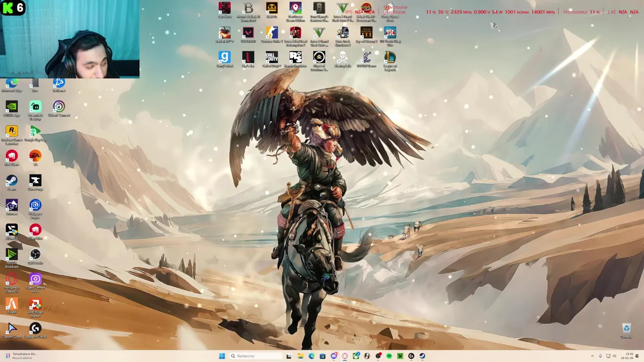Open Red Dead Redemption 2 shortcut
This screenshot has width=644, height=362.
(x=295, y=37)
